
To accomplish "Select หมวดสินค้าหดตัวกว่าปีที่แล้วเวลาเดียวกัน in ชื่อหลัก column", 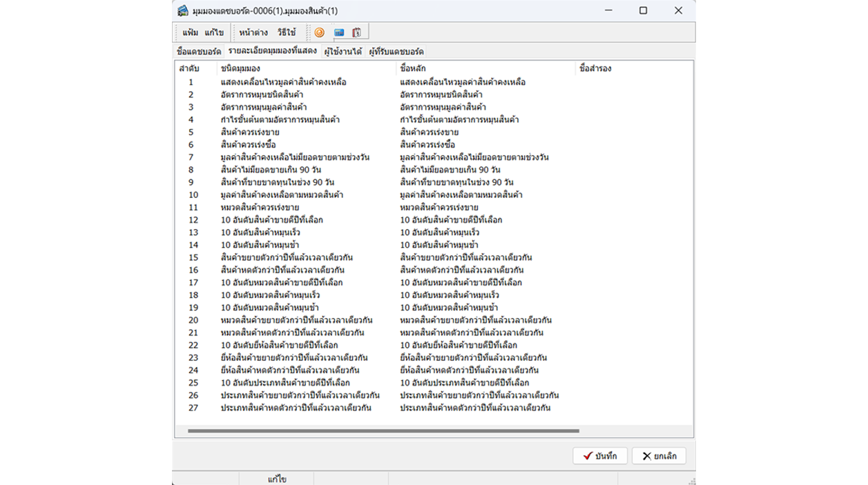I will coord(472,333).
